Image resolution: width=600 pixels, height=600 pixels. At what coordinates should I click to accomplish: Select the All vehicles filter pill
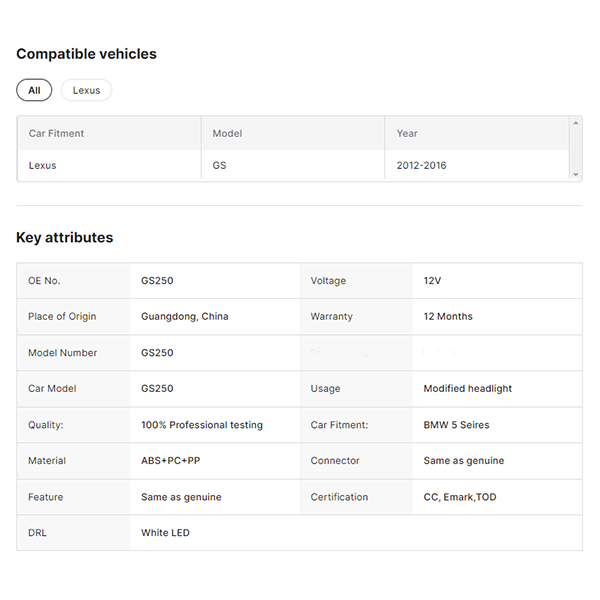34,90
